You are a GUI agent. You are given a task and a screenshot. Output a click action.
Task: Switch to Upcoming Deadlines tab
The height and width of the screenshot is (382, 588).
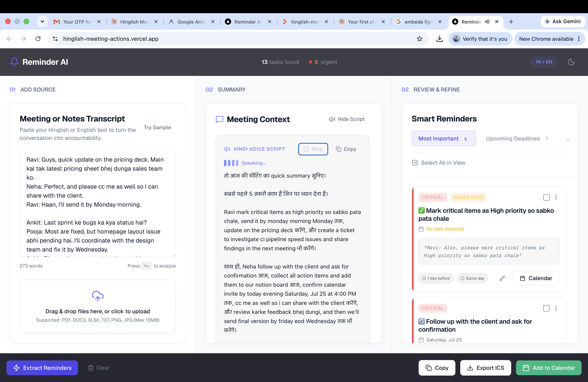coord(517,139)
